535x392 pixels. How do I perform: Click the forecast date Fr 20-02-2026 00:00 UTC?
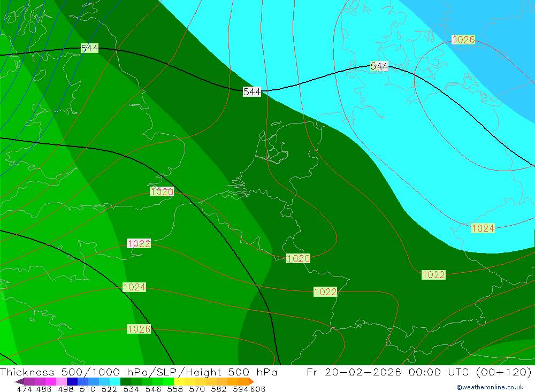tap(387, 372)
